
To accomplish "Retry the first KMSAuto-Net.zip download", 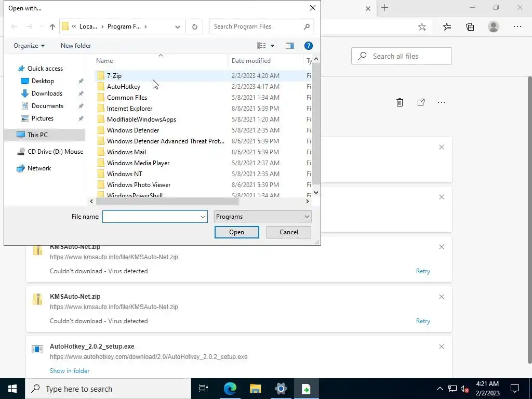I will [x=423, y=271].
